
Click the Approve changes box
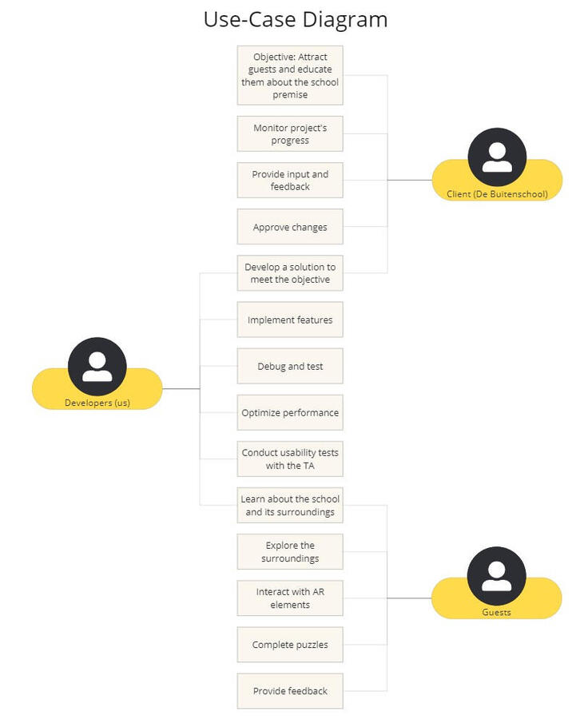point(290,227)
